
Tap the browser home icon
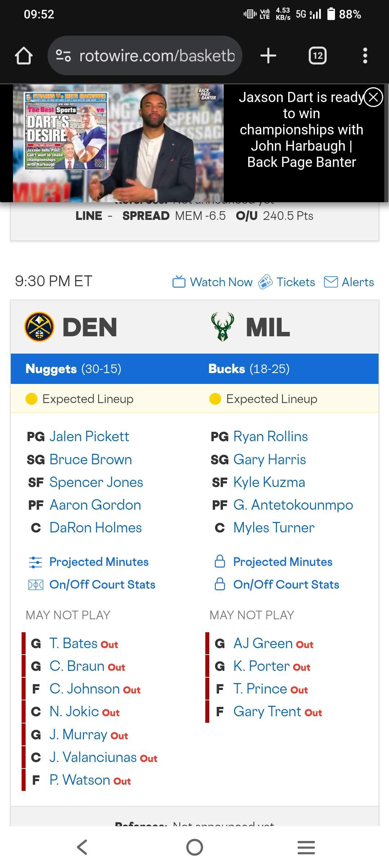coord(24,56)
